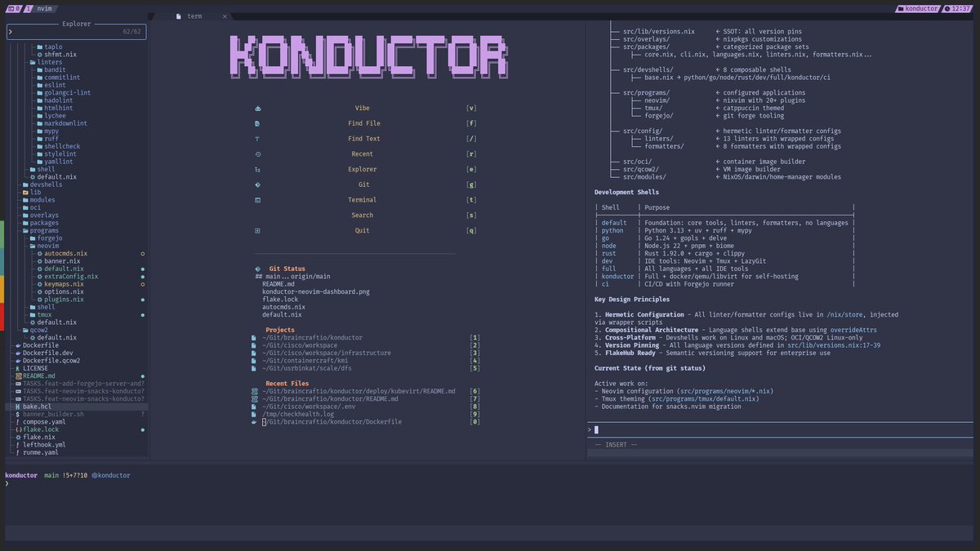Open lefthook.yml in Explorer

pos(44,445)
